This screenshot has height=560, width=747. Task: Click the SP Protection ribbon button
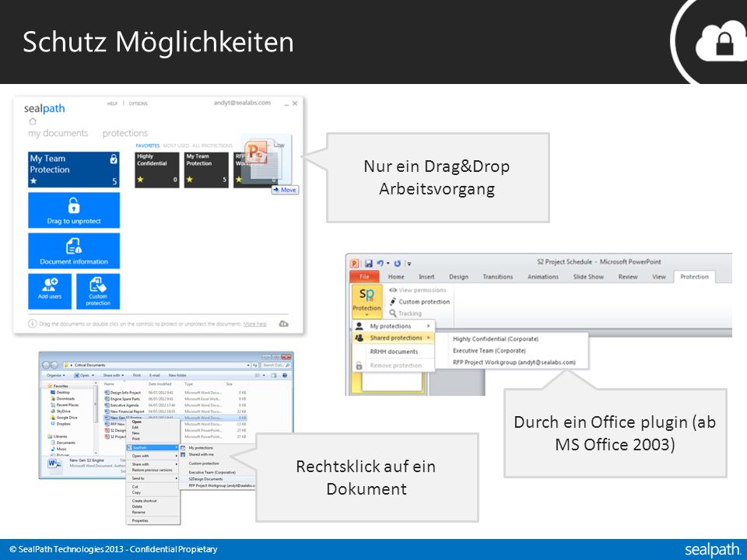(366, 301)
